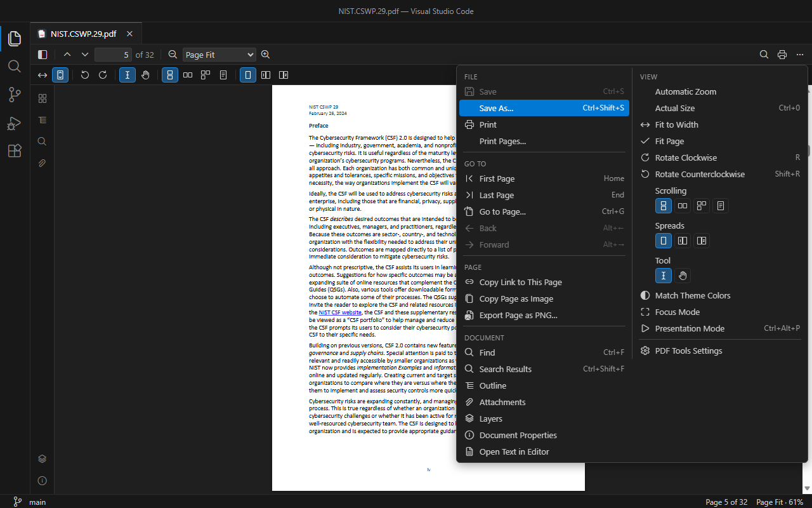Click the fit-to-width arrows icon in the toolbar

coord(43,75)
